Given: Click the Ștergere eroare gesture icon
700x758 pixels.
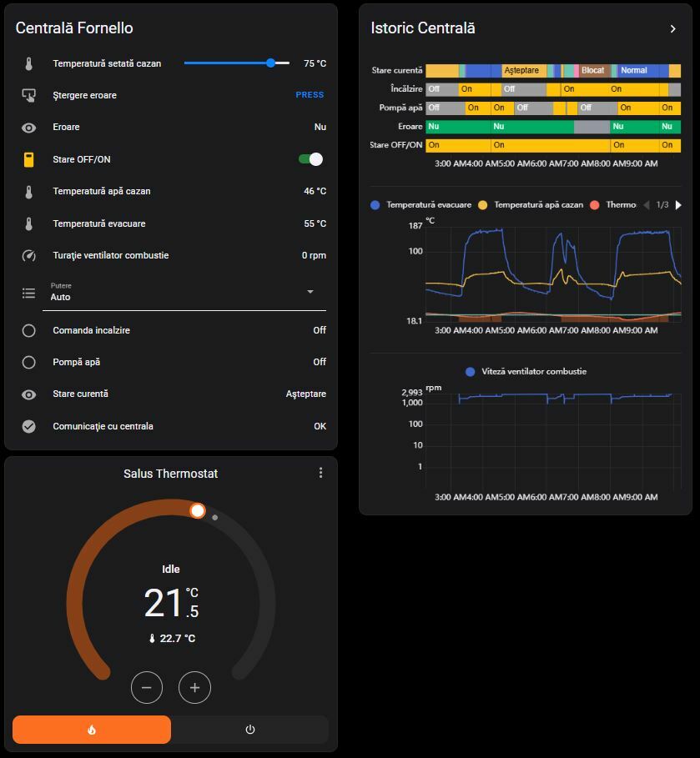Looking at the screenshot, I should 29,95.
